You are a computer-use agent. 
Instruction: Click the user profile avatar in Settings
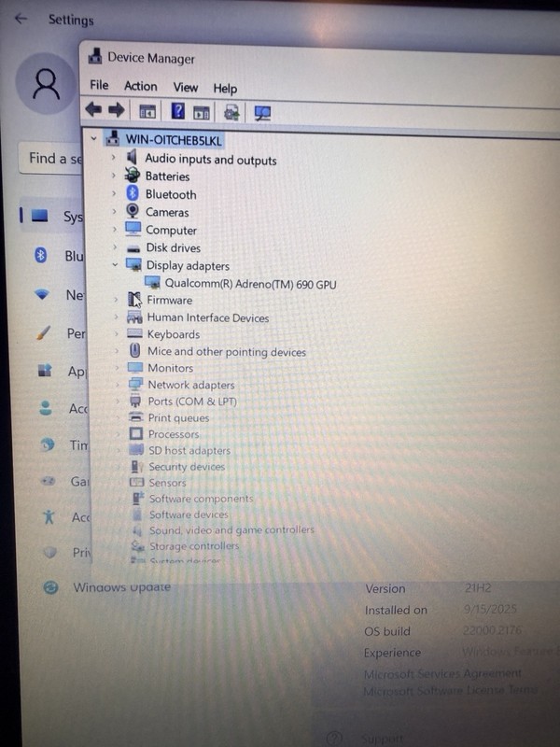(45, 84)
